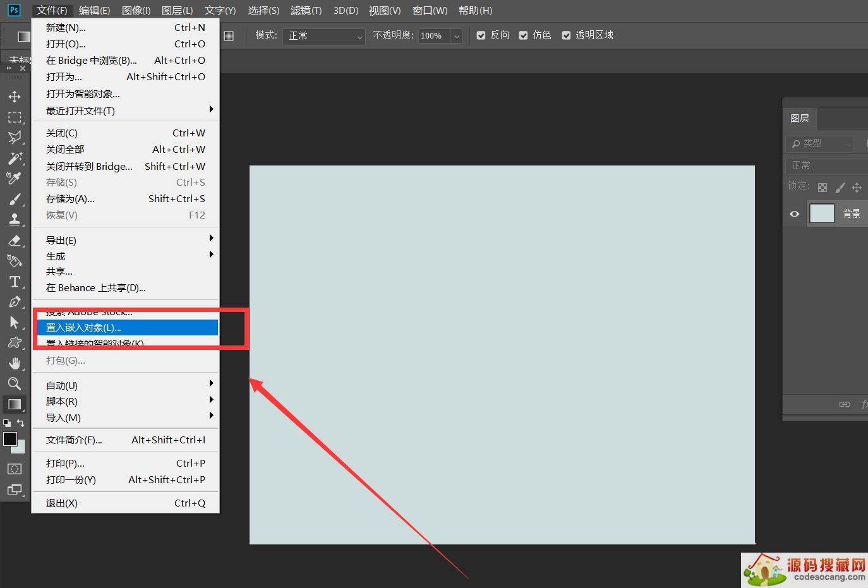Choose 关闭全部 menu item
The width and height of the screenshot is (868, 588).
pos(125,149)
